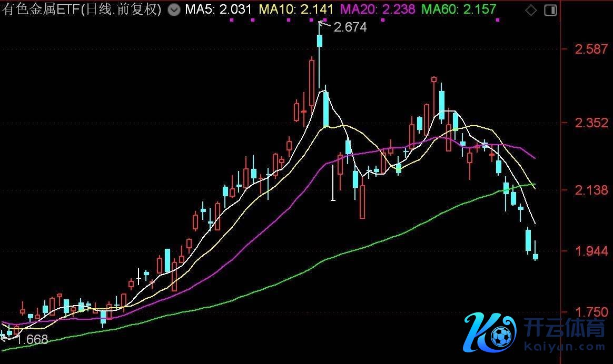Open the kaiyun.com watermark link

(565, 347)
